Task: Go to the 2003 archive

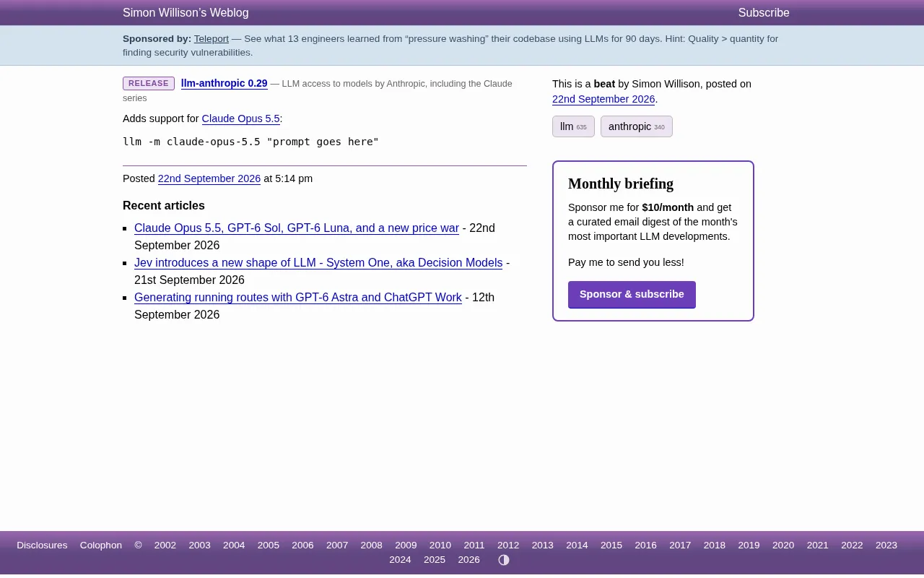Action: (200, 545)
